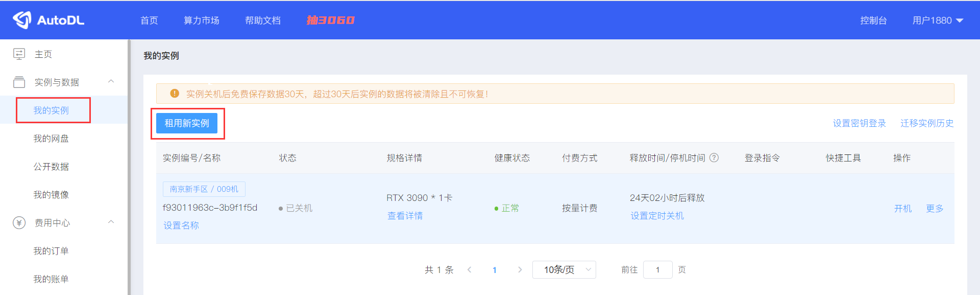Image resolution: width=980 pixels, height=295 pixels.
Task: Click the 实例与数据 sidebar folder icon
Action: tap(19, 82)
